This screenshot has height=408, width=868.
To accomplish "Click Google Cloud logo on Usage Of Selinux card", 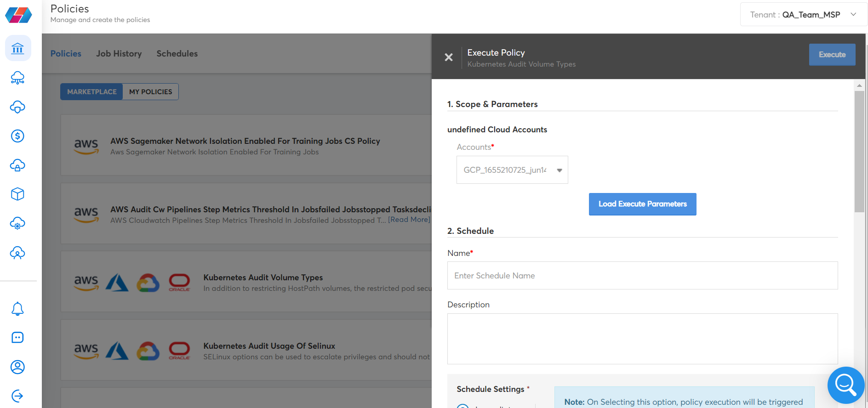I will pyautogui.click(x=148, y=351).
